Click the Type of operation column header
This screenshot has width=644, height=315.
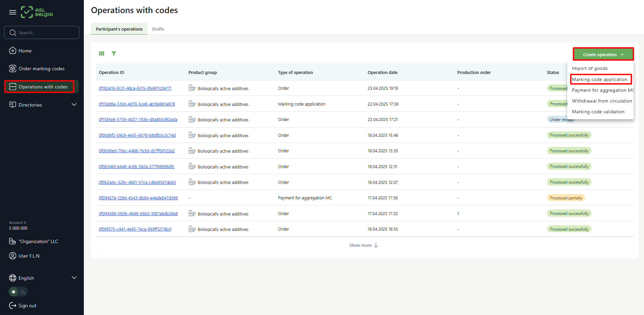(x=295, y=72)
